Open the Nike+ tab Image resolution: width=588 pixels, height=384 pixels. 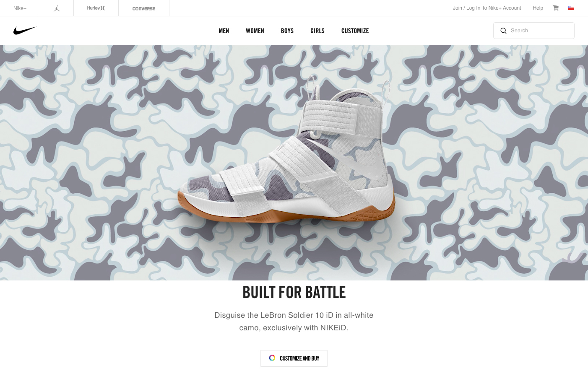pos(20,8)
